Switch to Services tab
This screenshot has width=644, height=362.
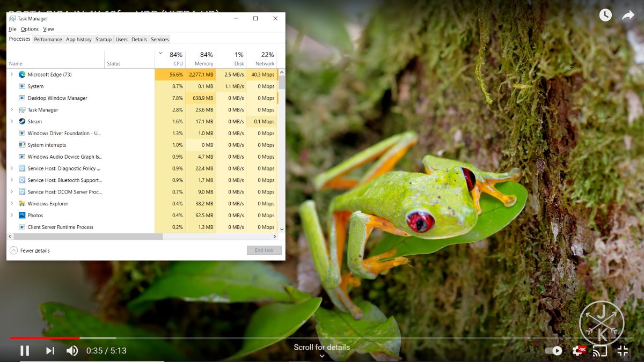(x=160, y=40)
